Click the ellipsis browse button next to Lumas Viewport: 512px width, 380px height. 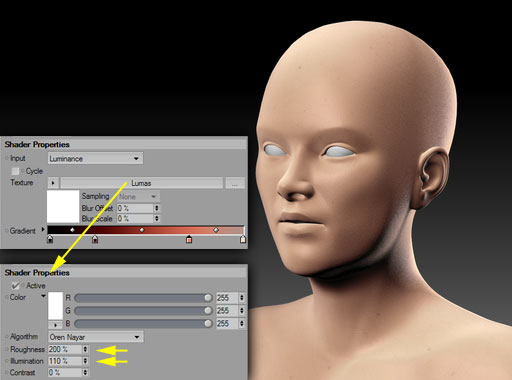(x=235, y=183)
